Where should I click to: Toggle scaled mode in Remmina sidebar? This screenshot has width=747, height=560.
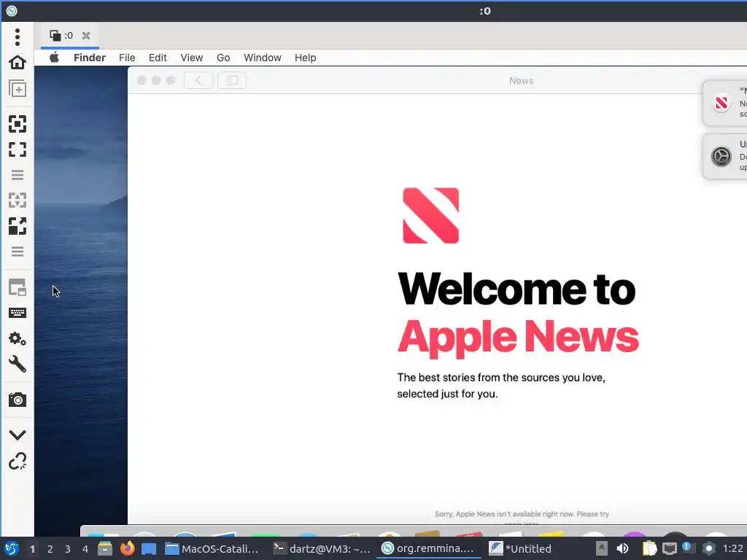coord(18,226)
